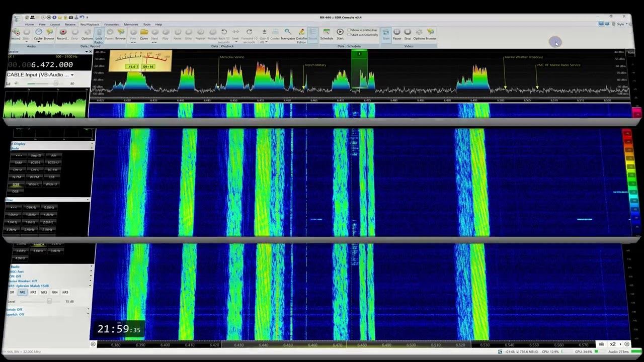The image size is (644, 362).
Task: Select SAM mode button
Action: tap(18, 162)
